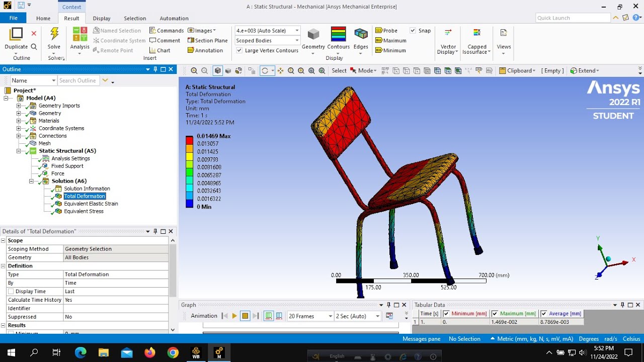
Task: Switch to the Selection ribbon tab
Action: point(135,19)
